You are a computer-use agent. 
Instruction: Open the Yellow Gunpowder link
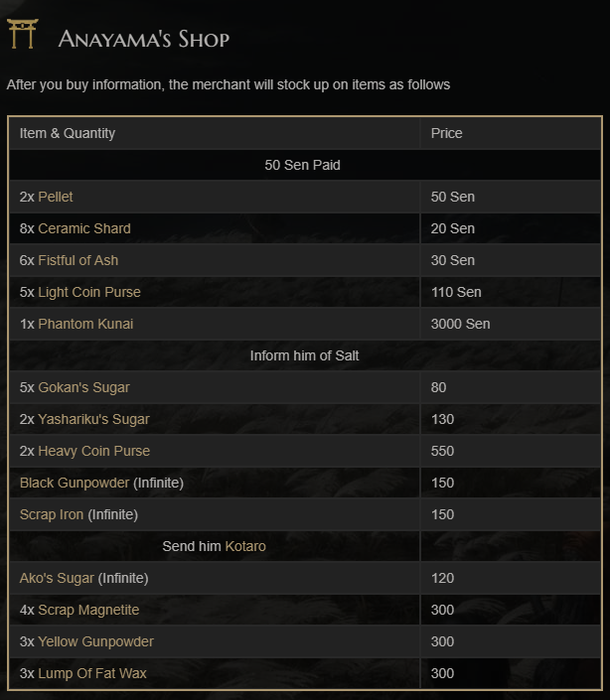pyautogui.click(x=95, y=641)
